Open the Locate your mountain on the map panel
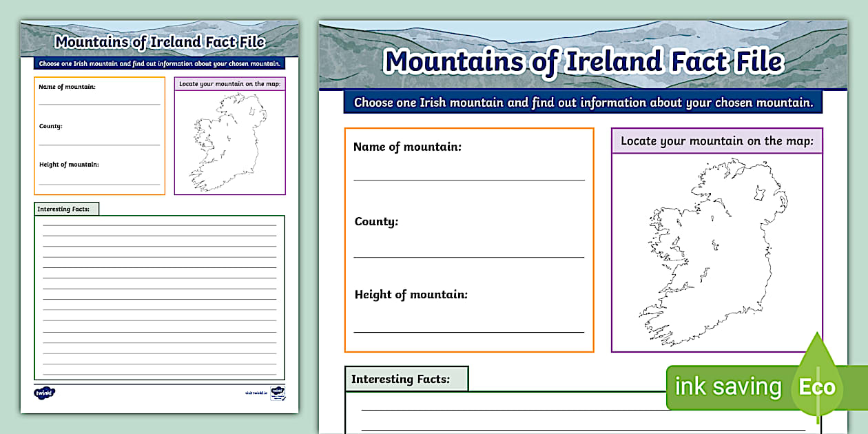Viewport: 868px width, 434px height. click(716, 141)
